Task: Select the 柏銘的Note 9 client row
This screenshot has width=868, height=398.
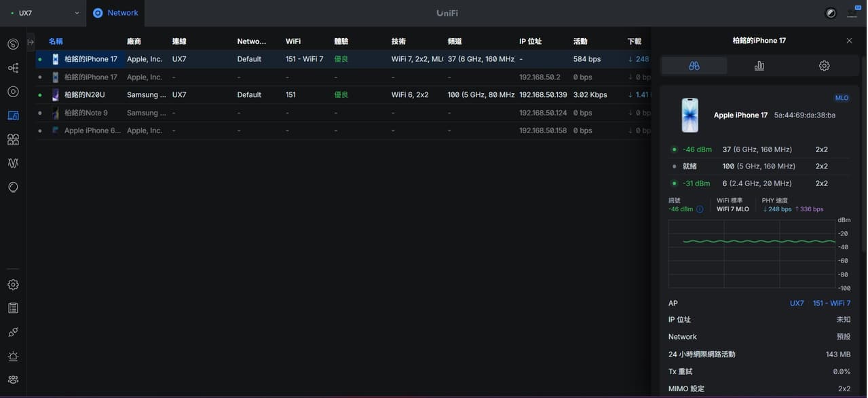Action: click(x=343, y=113)
